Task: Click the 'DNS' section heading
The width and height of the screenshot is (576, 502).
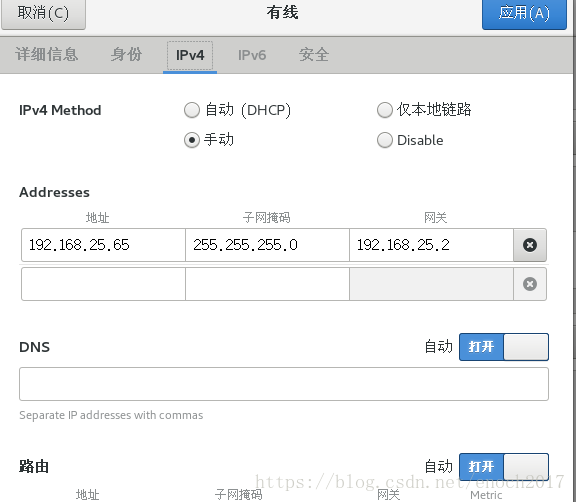Action: point(35,347)
